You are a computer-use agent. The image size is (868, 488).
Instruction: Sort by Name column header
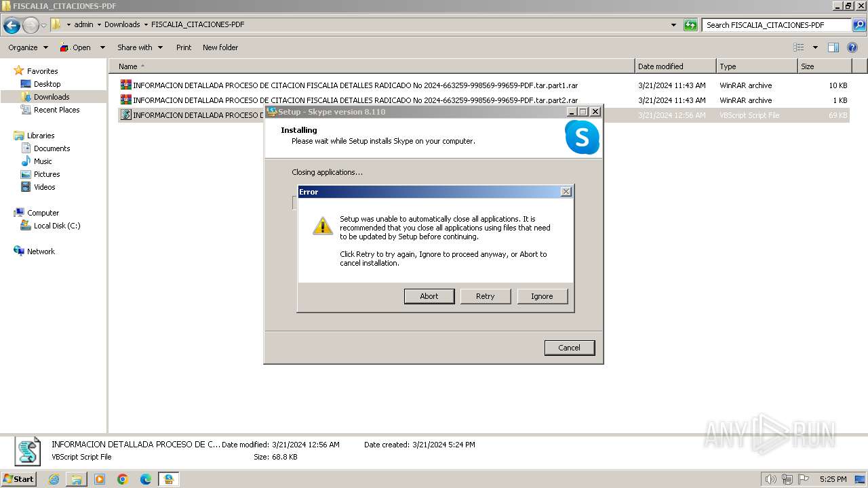pos(372,66)
